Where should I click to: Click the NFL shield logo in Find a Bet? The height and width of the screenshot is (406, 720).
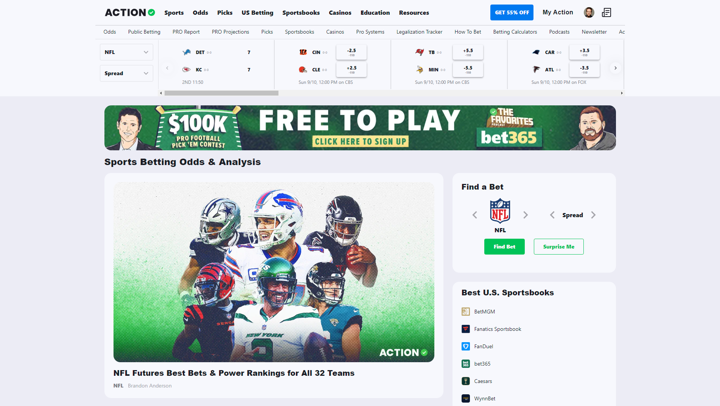point(500,211)
